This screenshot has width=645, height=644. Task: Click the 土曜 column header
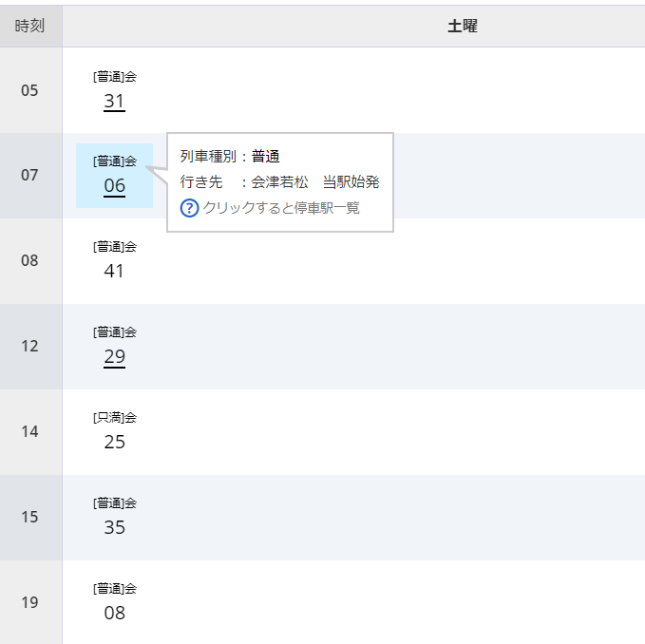463,26
